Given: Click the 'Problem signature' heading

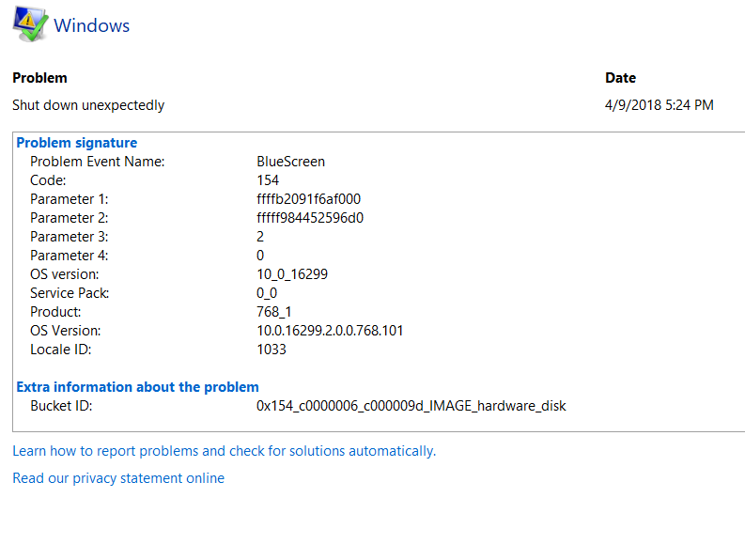Looking at the screenshot, I should (77, 143).
